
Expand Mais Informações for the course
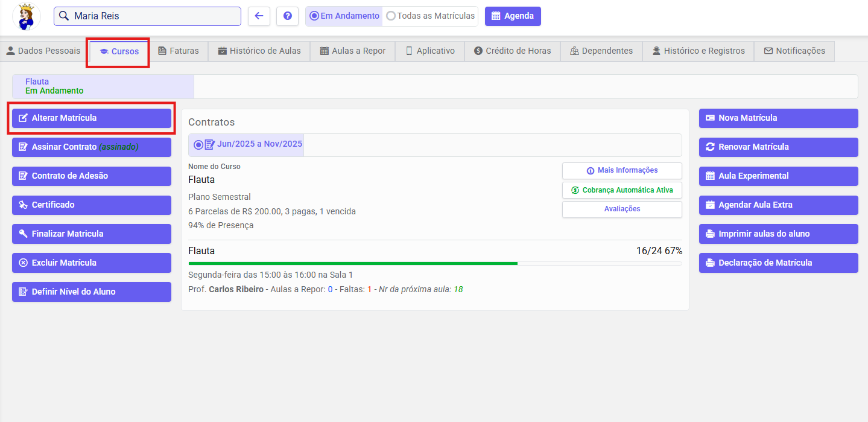click(622, 170)
